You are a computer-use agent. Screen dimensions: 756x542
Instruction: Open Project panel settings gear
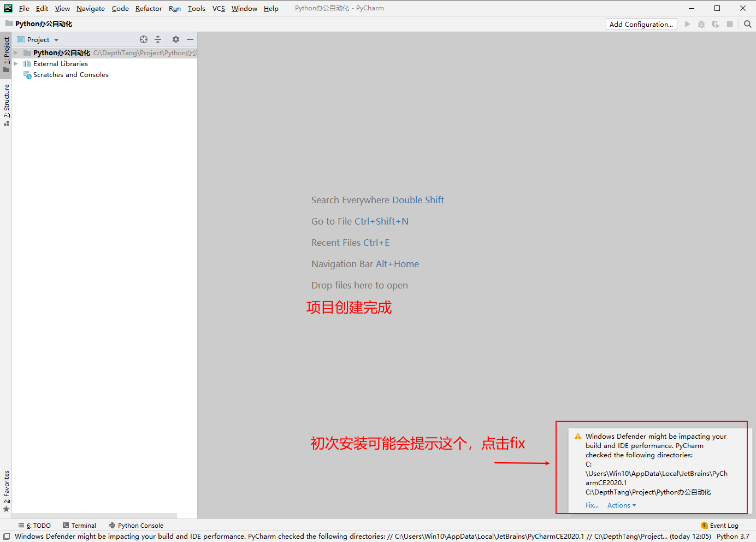(176, 39)
